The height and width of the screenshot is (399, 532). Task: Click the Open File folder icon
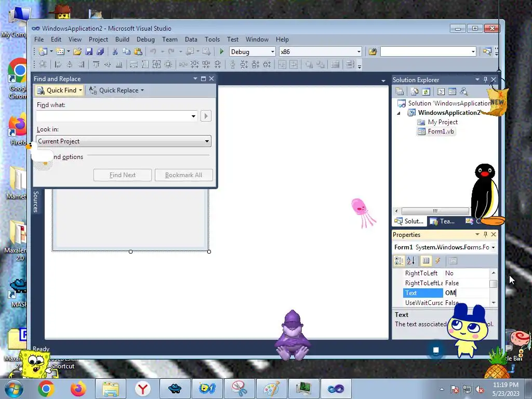77,51
